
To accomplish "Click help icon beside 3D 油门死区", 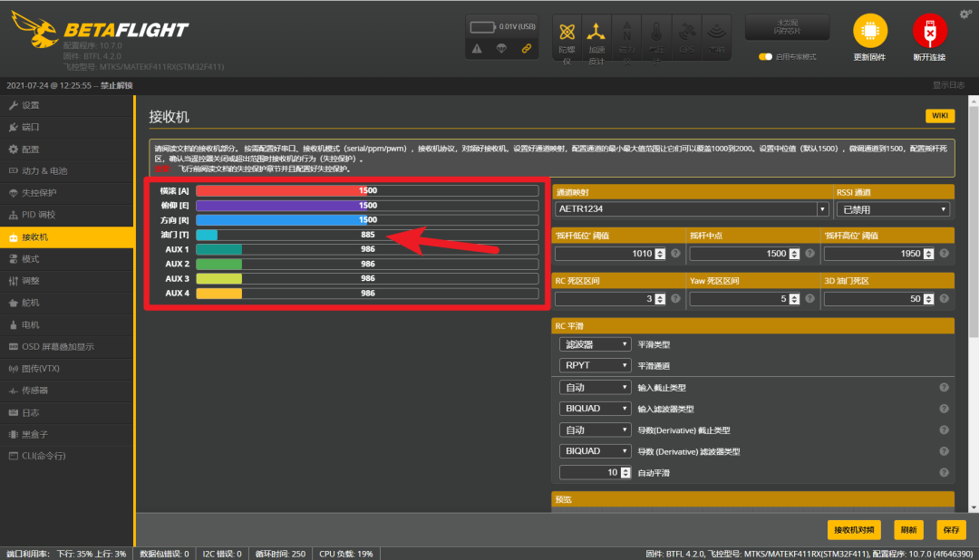I will click(944, 299).
